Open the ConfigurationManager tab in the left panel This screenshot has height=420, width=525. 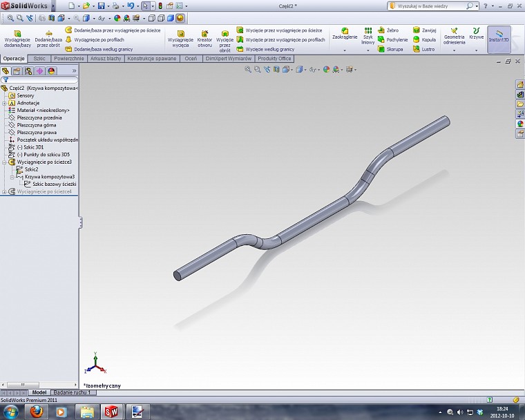click(28, 71)
